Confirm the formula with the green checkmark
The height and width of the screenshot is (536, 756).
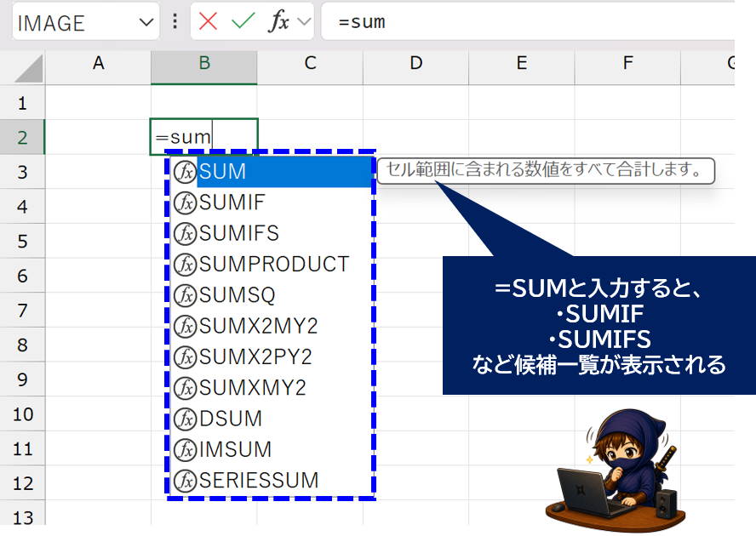243,21
